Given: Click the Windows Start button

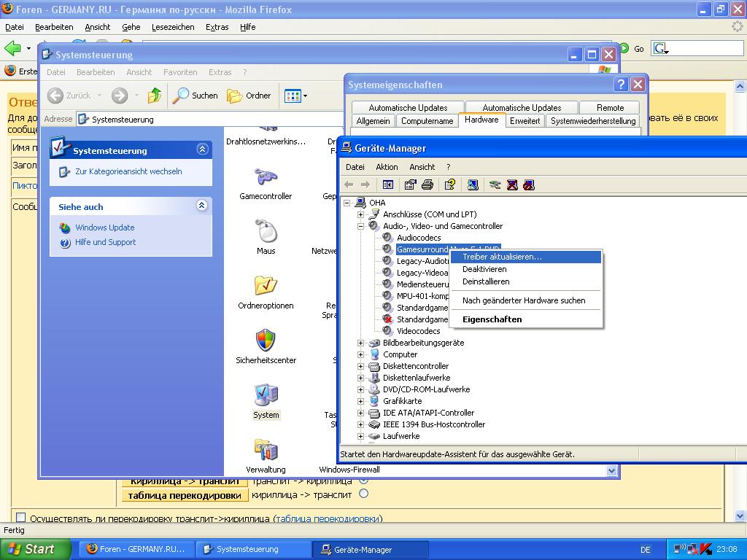Looking at the screenshot, I should [35, 549].
